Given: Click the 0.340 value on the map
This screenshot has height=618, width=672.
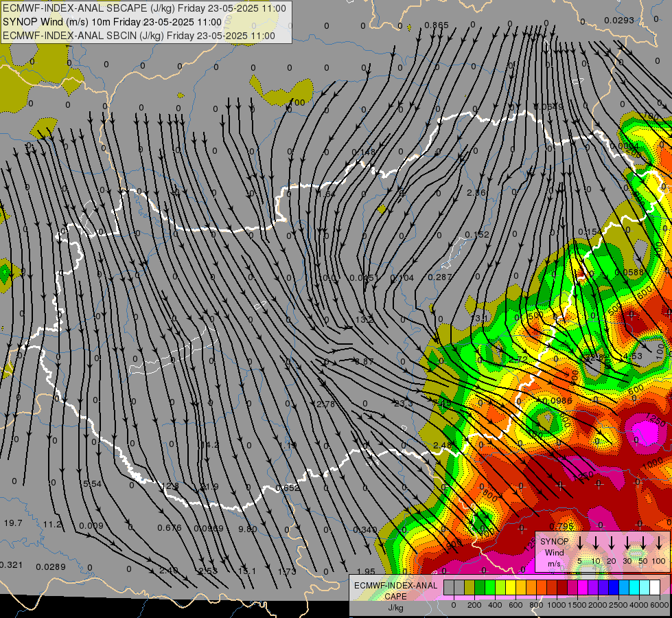Looking at the screenshot, I should 364,529.
